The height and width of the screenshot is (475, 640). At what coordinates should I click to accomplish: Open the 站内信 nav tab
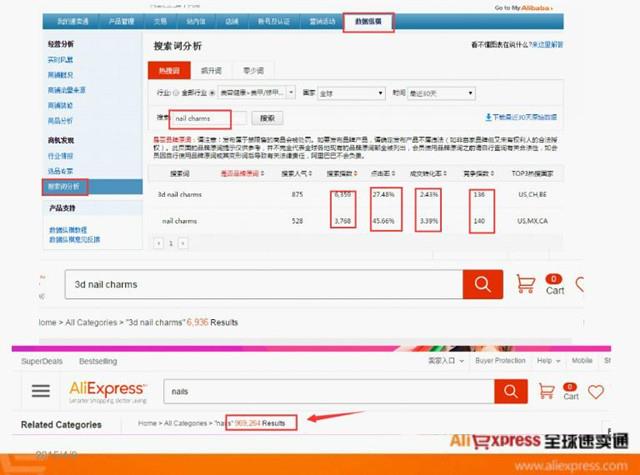196,21
